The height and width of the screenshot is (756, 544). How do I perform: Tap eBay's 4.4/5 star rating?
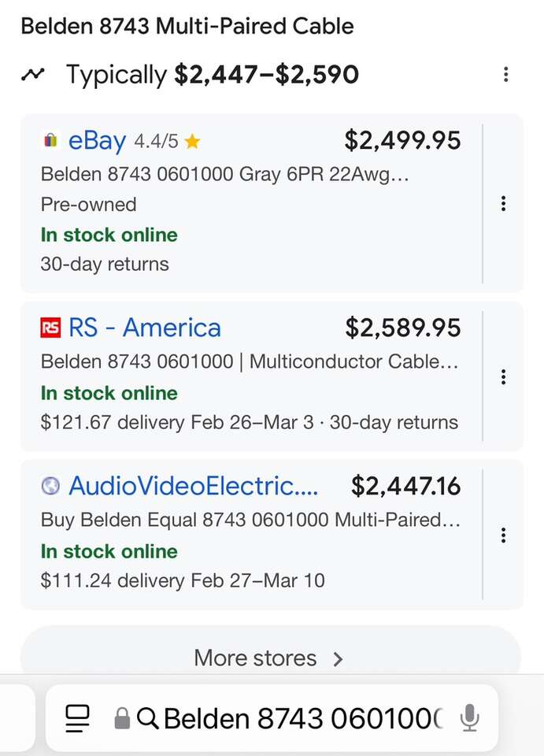(x=167, y=142)
